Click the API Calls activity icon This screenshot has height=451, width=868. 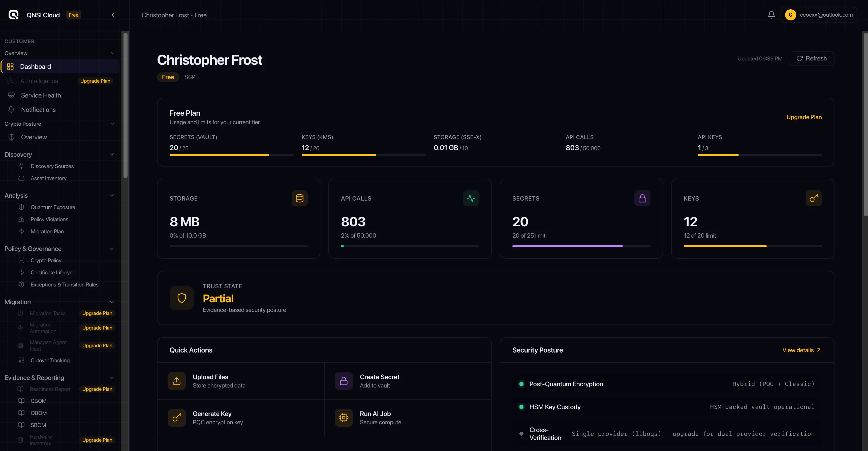471,198
